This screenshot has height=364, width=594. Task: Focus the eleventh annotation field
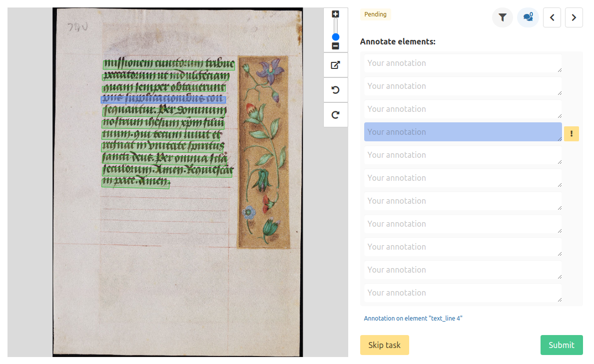463,293
